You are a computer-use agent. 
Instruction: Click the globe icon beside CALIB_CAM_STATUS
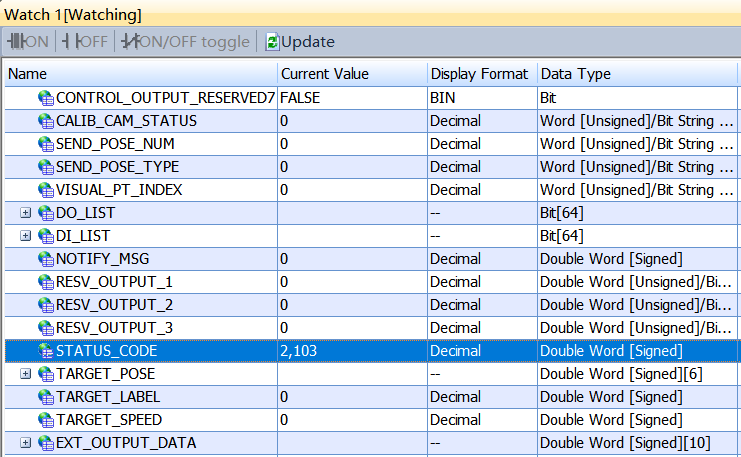[46, 121]
